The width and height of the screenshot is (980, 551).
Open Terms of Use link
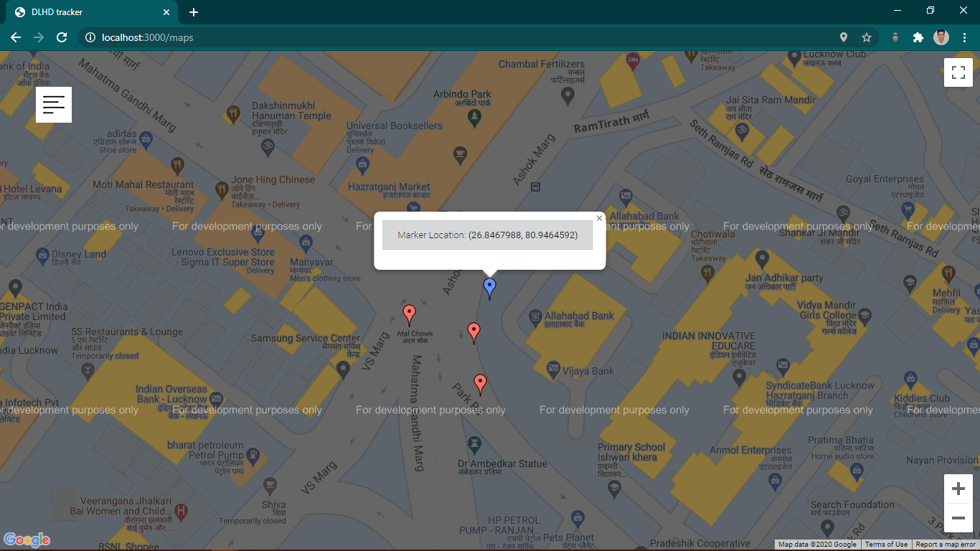(886, 545)
